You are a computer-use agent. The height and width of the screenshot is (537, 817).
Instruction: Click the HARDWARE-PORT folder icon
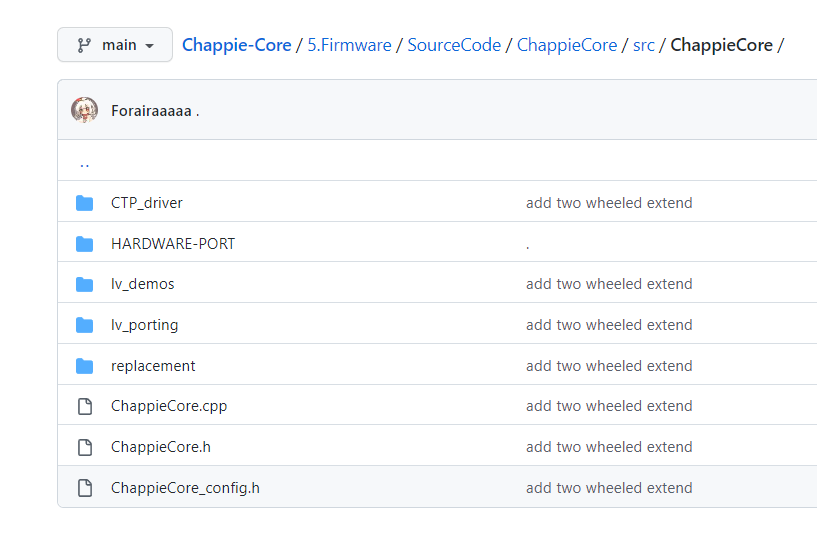tap(85, 244)
